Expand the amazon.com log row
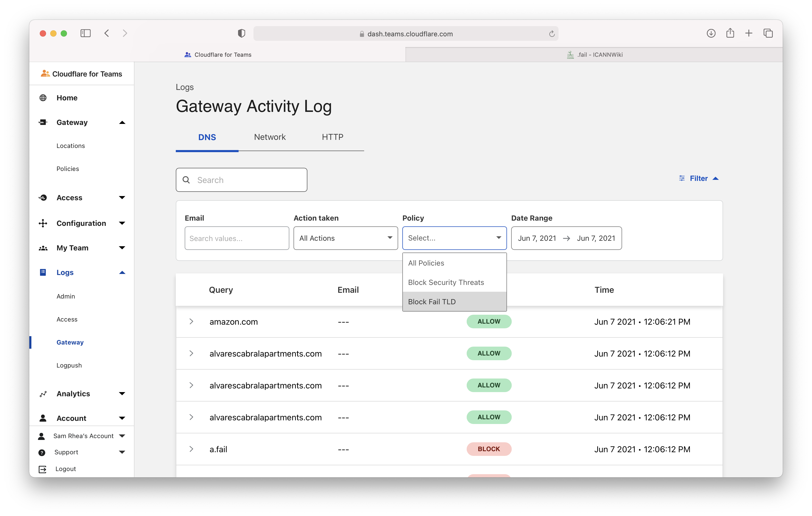The image size is (812, 516). tap(191, 322)
